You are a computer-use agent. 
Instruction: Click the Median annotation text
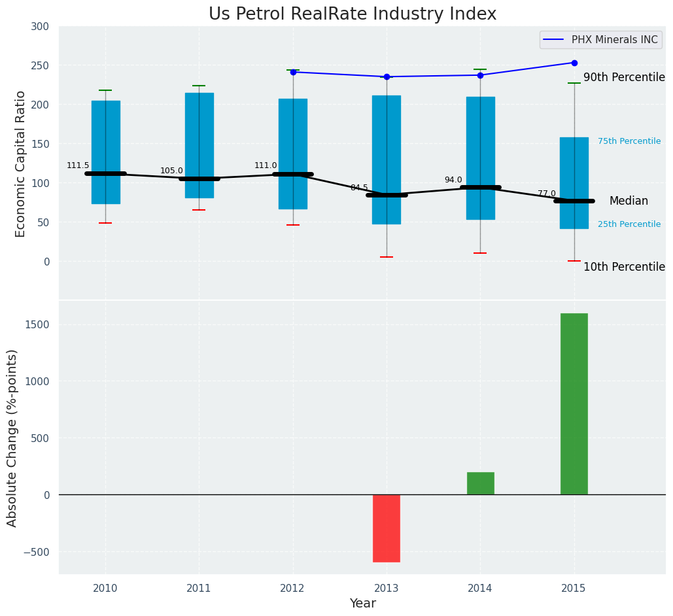tap(629, 201)
